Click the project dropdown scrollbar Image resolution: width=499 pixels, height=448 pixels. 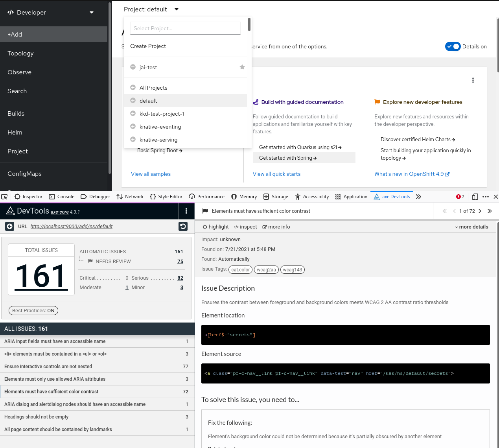[249, 24]
